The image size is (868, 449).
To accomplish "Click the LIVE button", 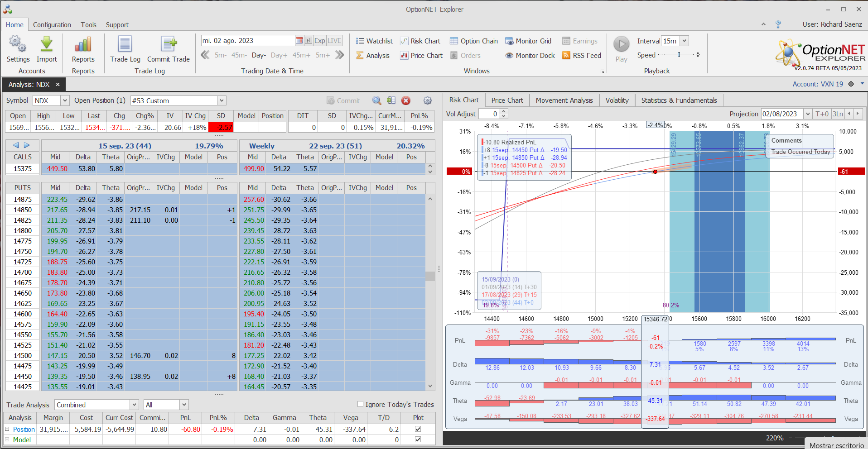I will (334, 41).
